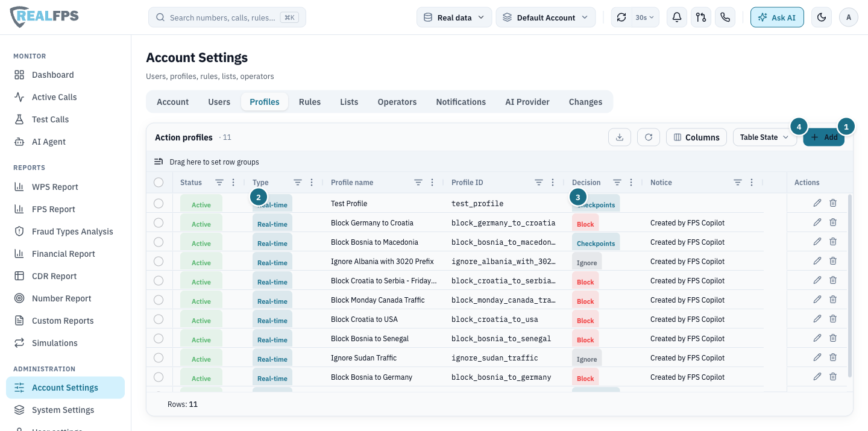868x431 pixels.
Task: Switch to the Changes tab
Action: pos(585,102)
